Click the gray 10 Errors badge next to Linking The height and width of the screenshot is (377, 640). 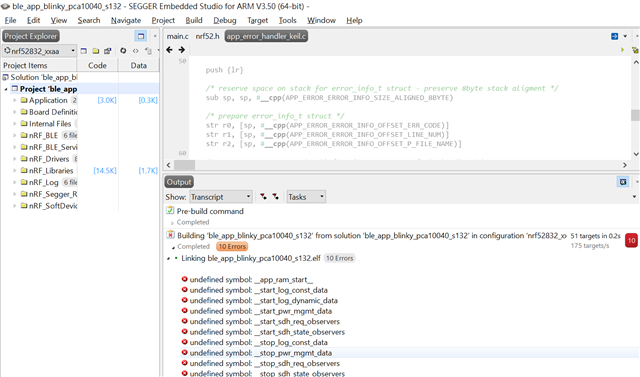tap(339, 258)
